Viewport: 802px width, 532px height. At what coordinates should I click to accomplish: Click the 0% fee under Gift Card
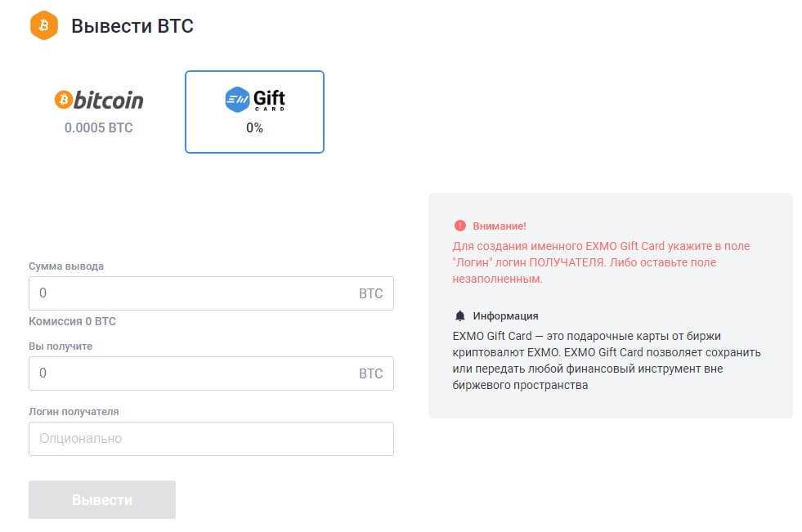[x=254, y=127]
